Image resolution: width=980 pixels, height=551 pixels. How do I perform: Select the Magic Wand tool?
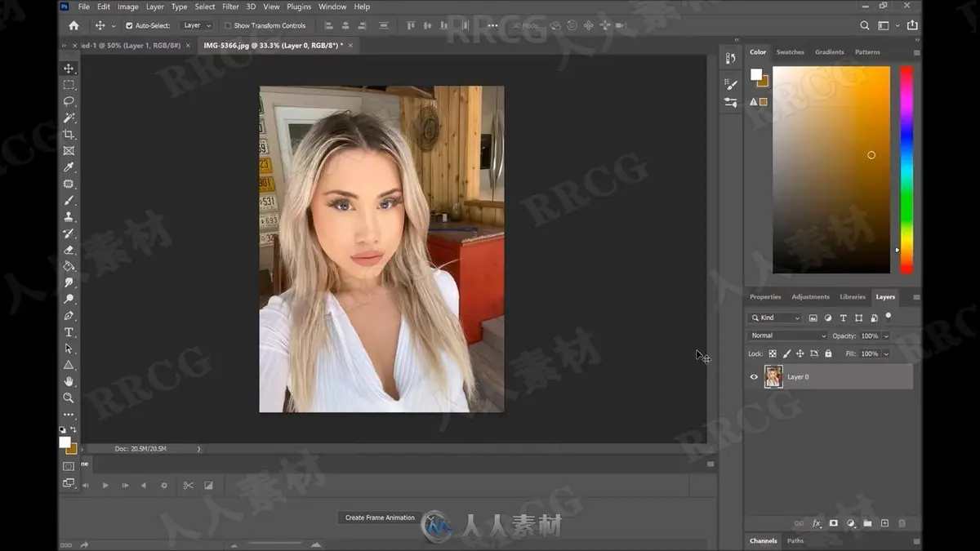pos(69,118)
